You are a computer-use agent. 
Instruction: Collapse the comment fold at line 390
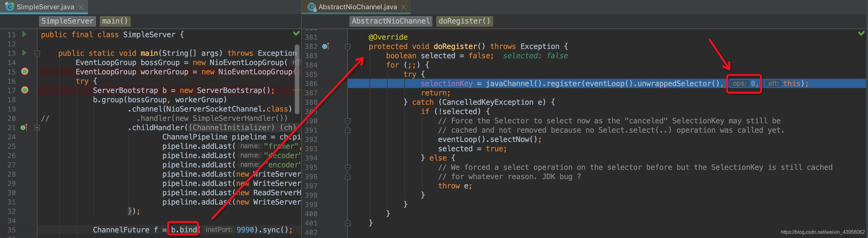[x=348, y=121]
